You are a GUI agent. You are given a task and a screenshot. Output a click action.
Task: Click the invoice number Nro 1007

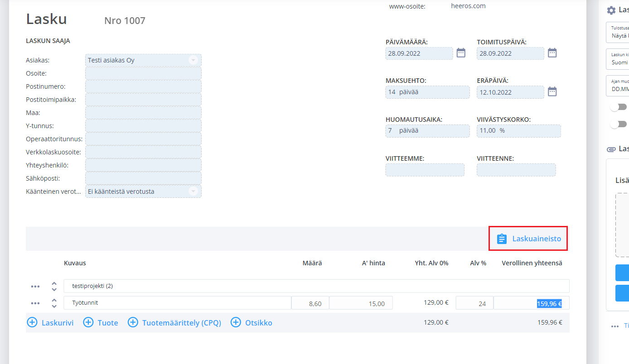pyautogui.click(x=125, y=20)
